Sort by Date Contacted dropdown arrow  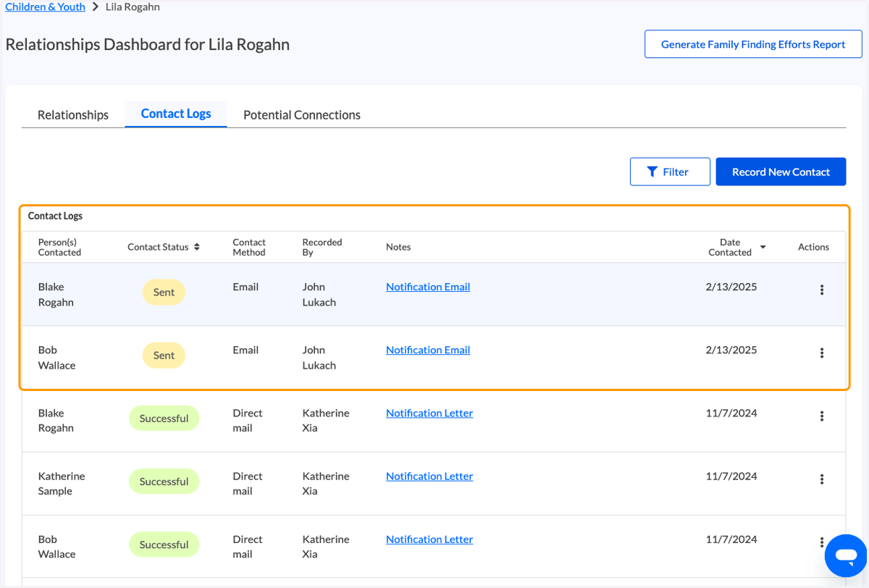point(763,248)
